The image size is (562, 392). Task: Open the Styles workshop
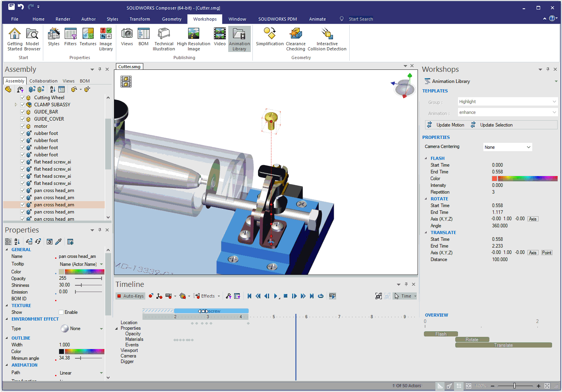pos(54,37)
